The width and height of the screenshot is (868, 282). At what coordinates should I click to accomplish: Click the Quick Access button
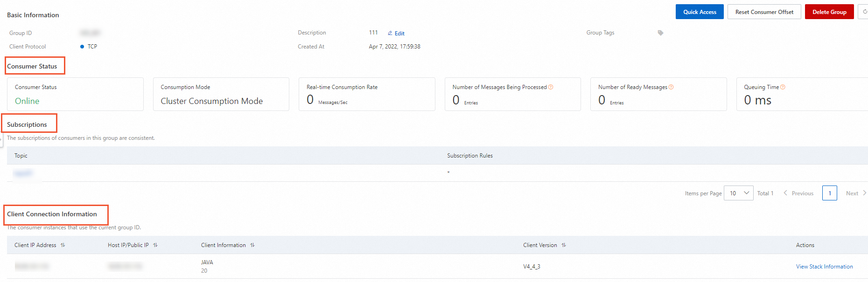pos(700,12)
